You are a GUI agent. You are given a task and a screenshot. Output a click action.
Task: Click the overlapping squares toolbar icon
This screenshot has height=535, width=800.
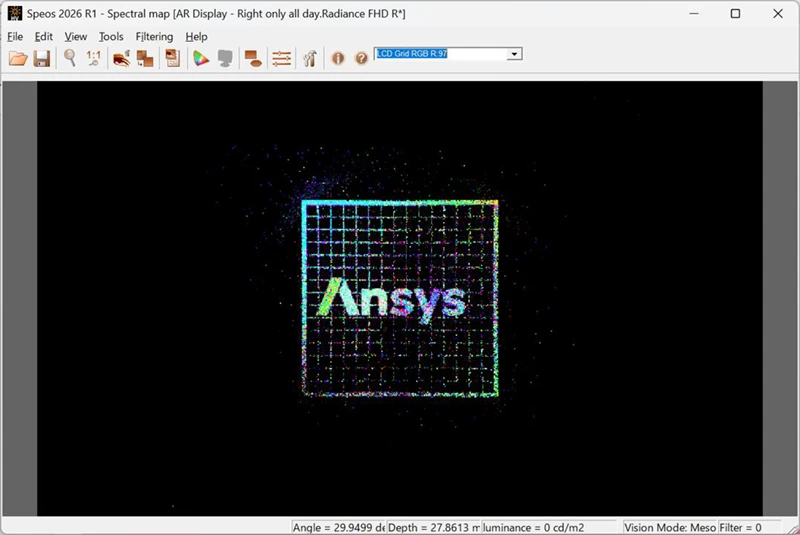(145, 59)
